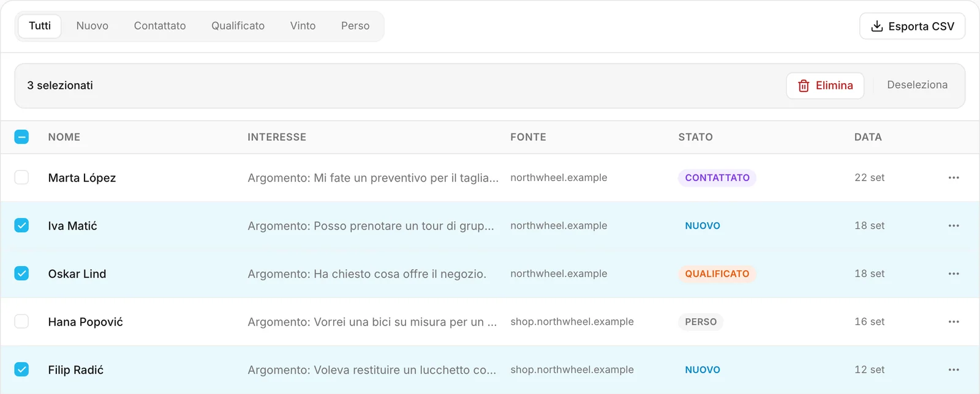Uncheck the Filip Radić row checkbox

(x=21, y=370)
